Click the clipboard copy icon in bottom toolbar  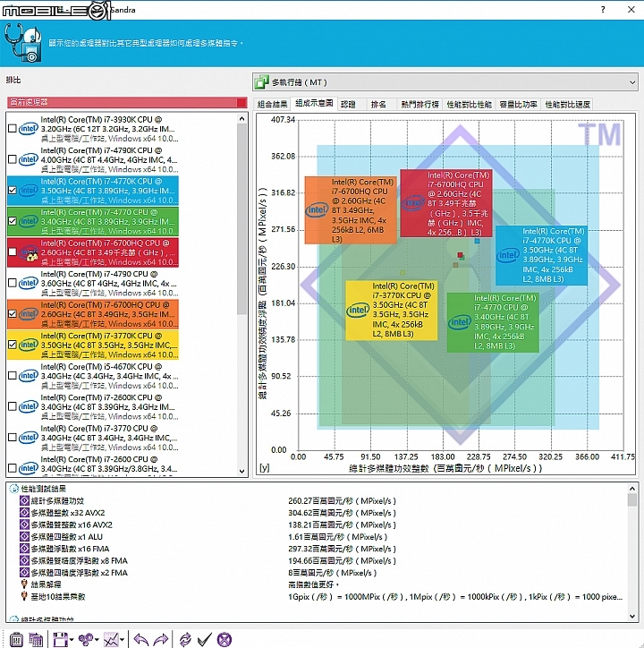point(16,639)
